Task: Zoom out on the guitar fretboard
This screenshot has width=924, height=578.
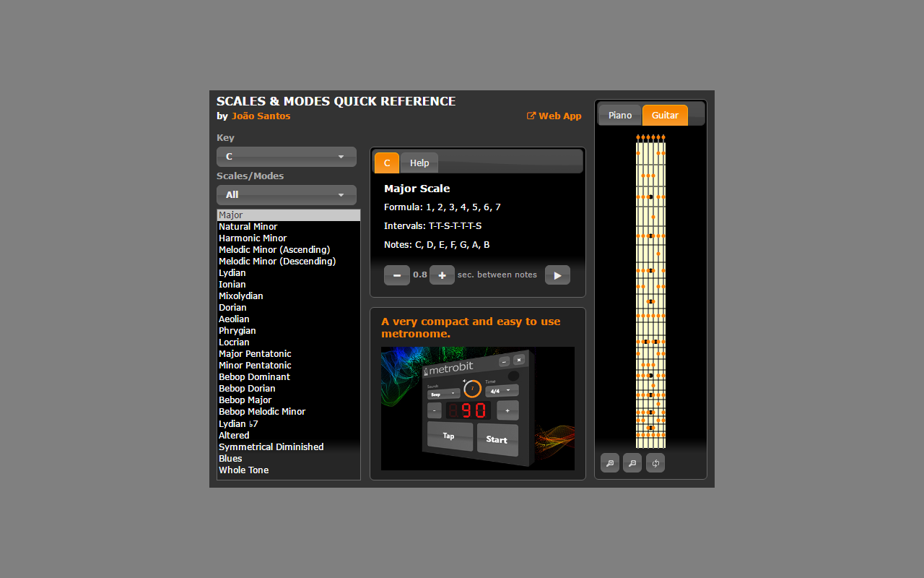Action: [x=632, y=462]
